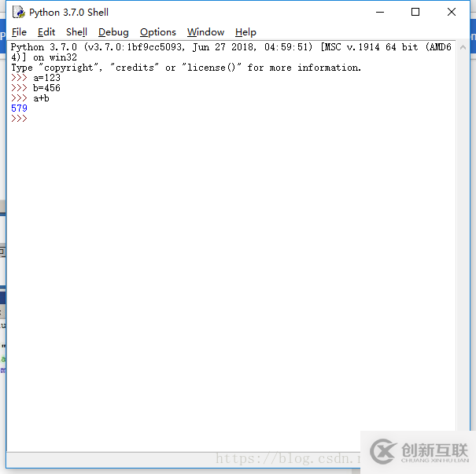Open the Debug menu
This screenshot has height=474, width=476.
[113, 32]
